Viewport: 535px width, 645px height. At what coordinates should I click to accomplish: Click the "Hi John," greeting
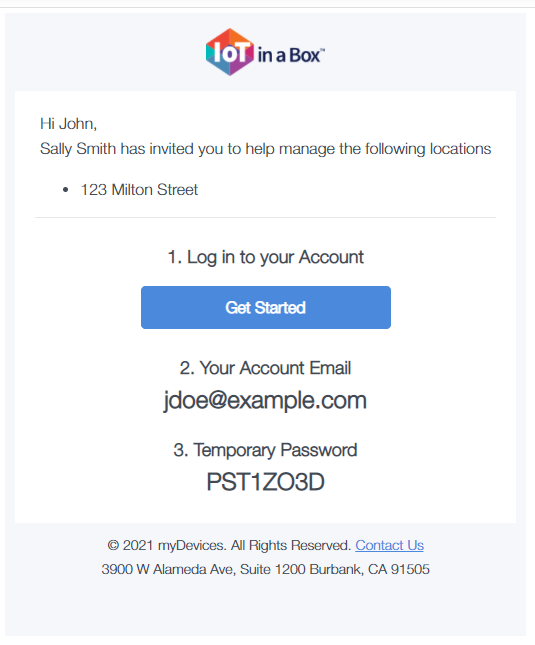pos(68,123)
